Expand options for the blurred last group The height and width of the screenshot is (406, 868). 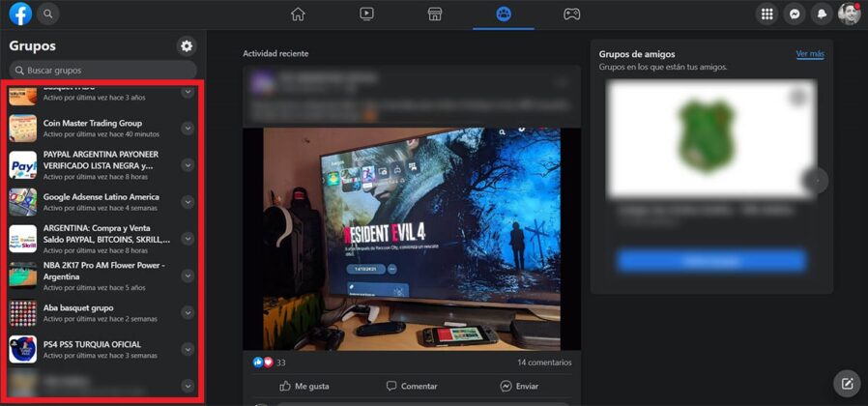pyautogui.click(x=188, y=386)
